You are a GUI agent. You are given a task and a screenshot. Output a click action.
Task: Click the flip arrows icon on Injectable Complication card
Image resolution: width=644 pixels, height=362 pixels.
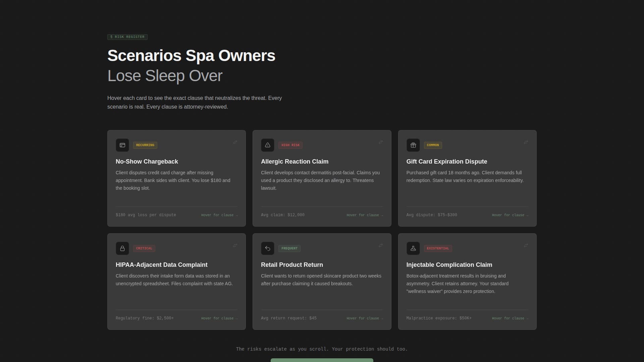click(526, 245)
